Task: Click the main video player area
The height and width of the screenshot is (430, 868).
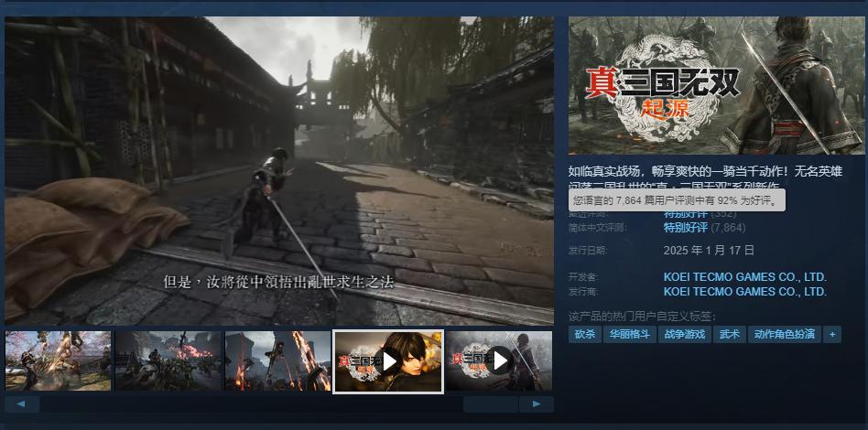Action: pyautogui.click(x=278, y=170)
